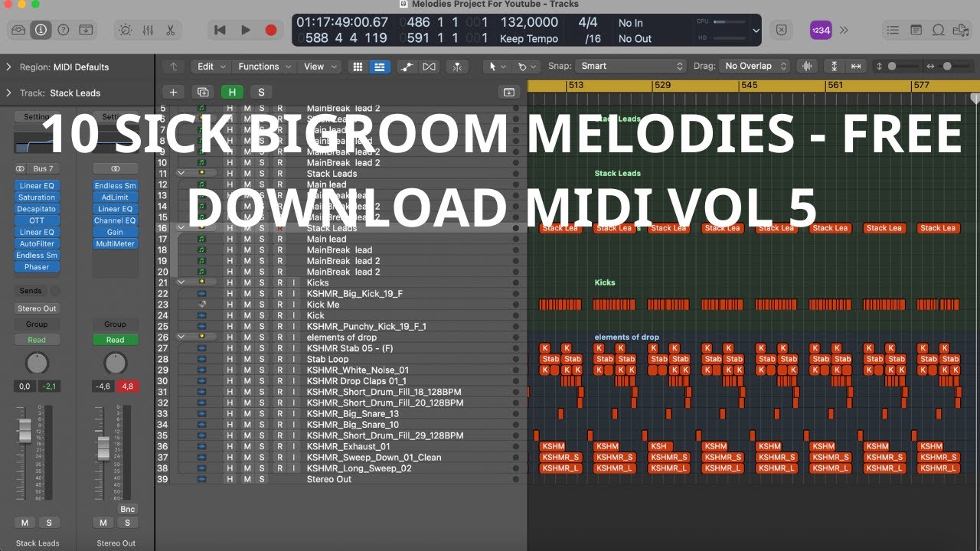The height and width of the screenshot is (551, 980).
Task: Click the Duplicate Track button
Action: [x=203, y=92]
